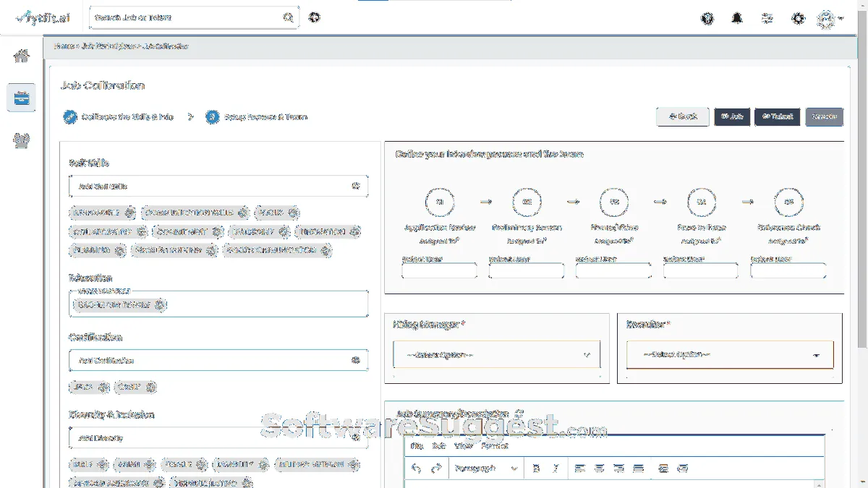Go to Home via breadcrumb link
The image size is (868, 488).
64,46
